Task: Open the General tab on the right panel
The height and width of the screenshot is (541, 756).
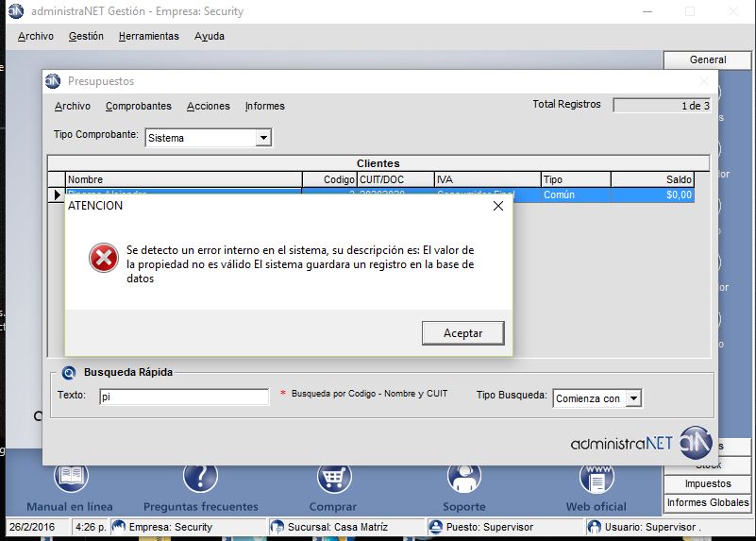Action: pyautogui.click(x=707, y=59)
